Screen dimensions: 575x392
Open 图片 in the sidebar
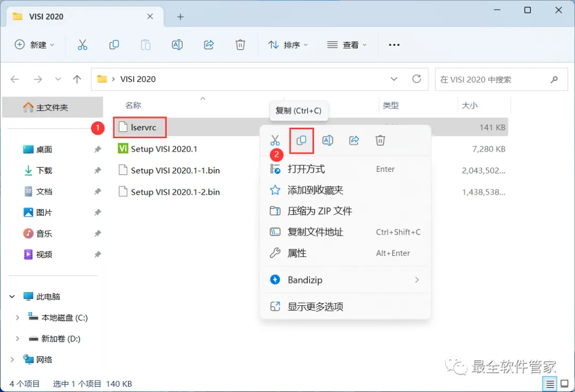pyautogui.click(x=44, y=212)
